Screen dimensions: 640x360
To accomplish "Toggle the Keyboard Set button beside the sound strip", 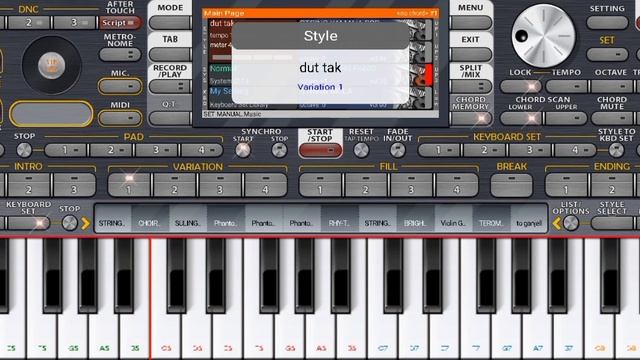I will tap(28, 223).
